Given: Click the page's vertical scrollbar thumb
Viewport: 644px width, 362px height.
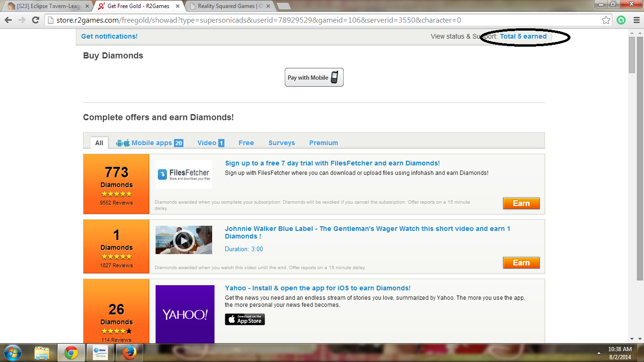Looking at the screenshot, I should pos(632,55).
